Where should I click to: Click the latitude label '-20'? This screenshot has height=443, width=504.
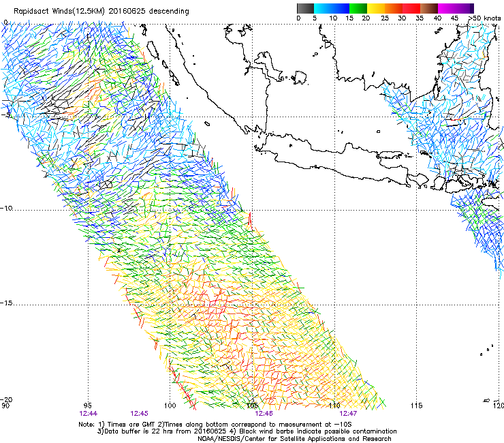pos(6,399)
